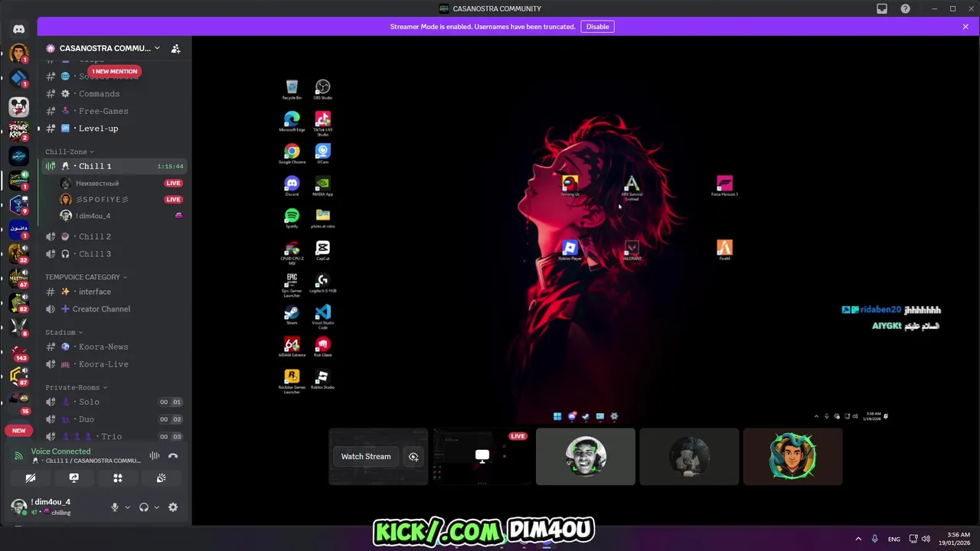Collapse the Chill-Zone category

click(70, 152)
